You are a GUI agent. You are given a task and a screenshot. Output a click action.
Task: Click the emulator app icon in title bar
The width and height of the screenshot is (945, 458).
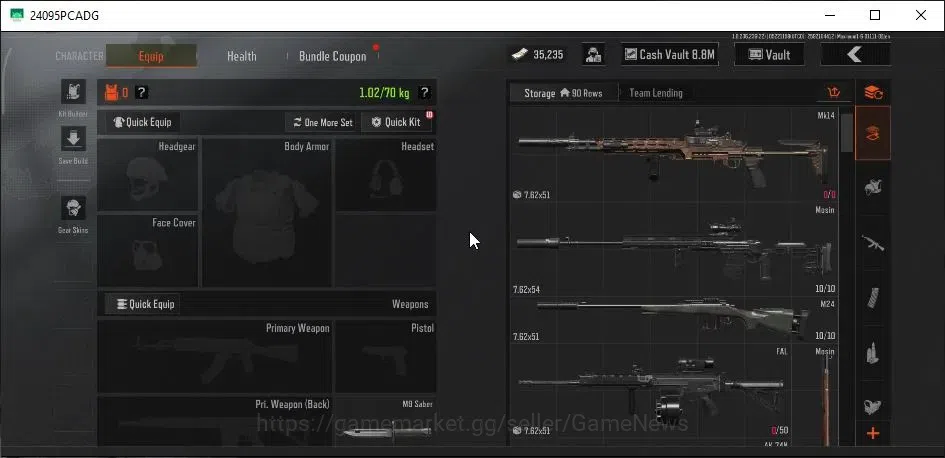click(x=17, y=15)
